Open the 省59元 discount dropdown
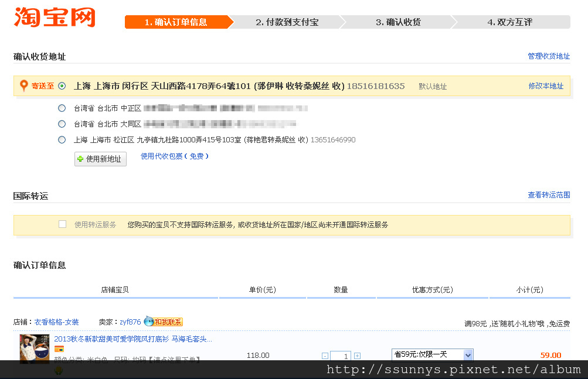This screenshot has height=379, width=588. tap(432, 355)
